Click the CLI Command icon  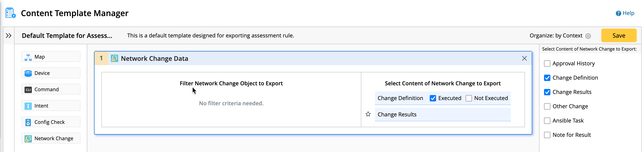point(28,90)
